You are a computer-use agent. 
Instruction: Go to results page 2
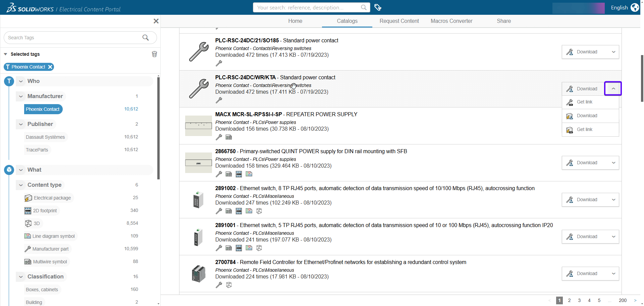tap(569, 300)
